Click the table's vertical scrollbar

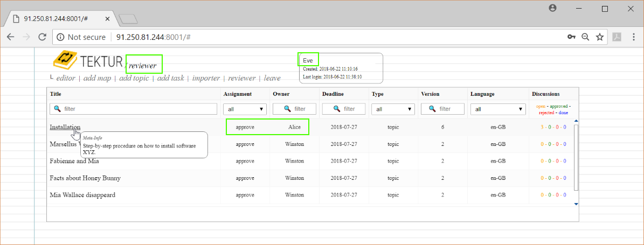[x=576, y=156]
